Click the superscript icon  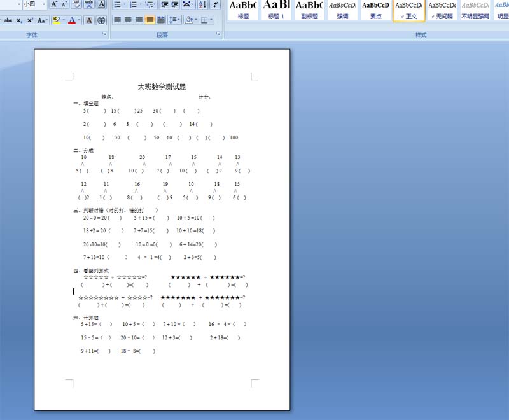click(30, 20)
